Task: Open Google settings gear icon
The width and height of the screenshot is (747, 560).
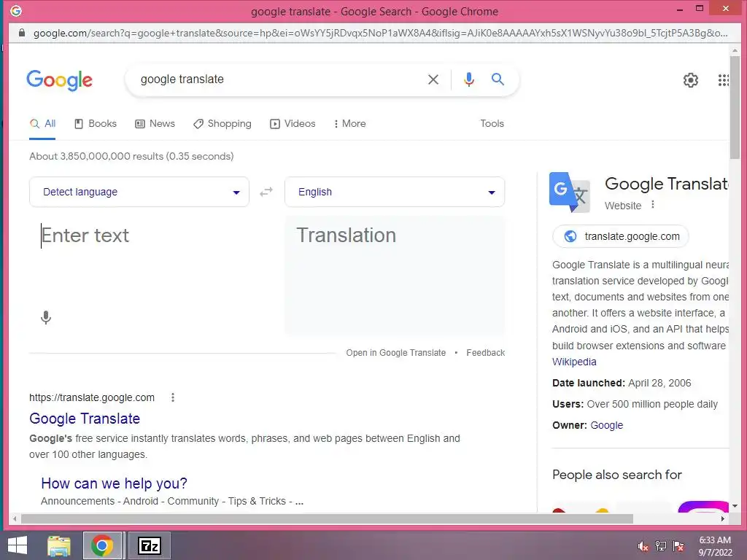Action: pos(691,80)
